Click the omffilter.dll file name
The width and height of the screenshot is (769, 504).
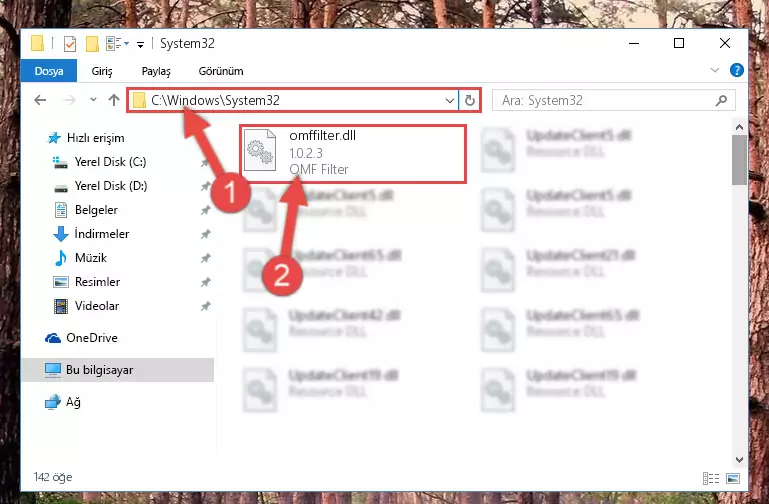tap(322, 136)
